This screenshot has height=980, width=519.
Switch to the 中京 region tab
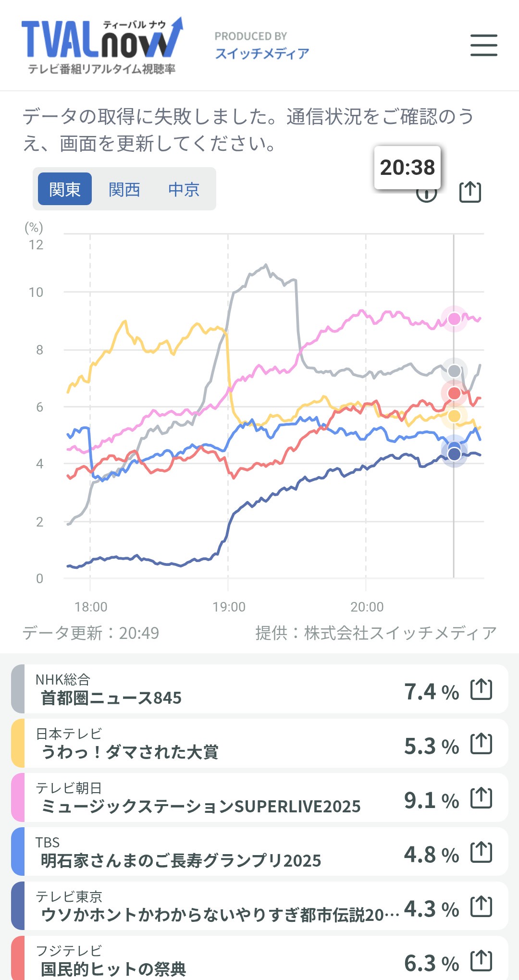(184, 189)
